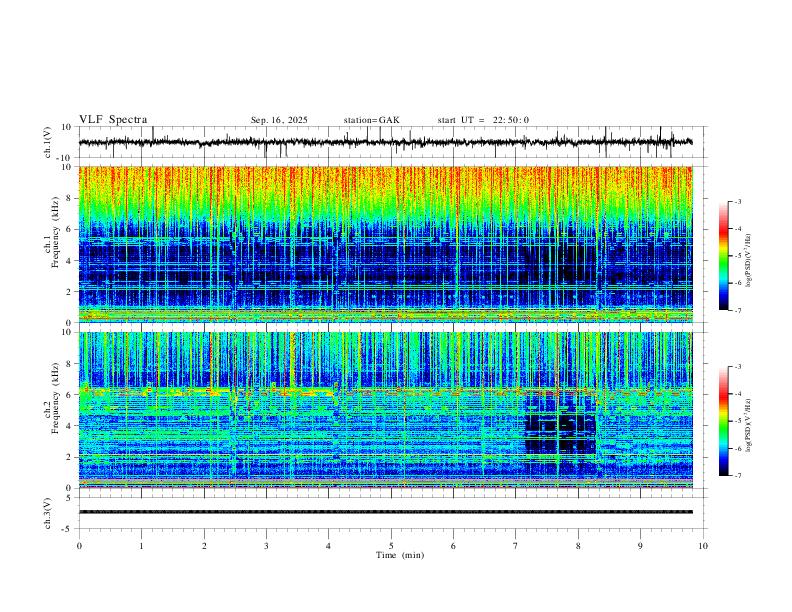Click the "station=GAK" label

(x=371, y=120)
